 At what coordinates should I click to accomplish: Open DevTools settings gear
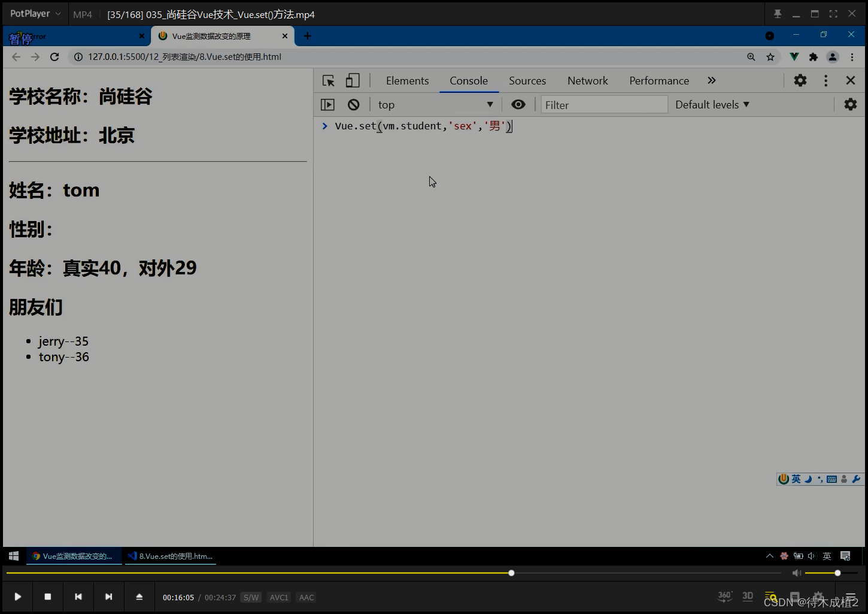coord(800,81)
